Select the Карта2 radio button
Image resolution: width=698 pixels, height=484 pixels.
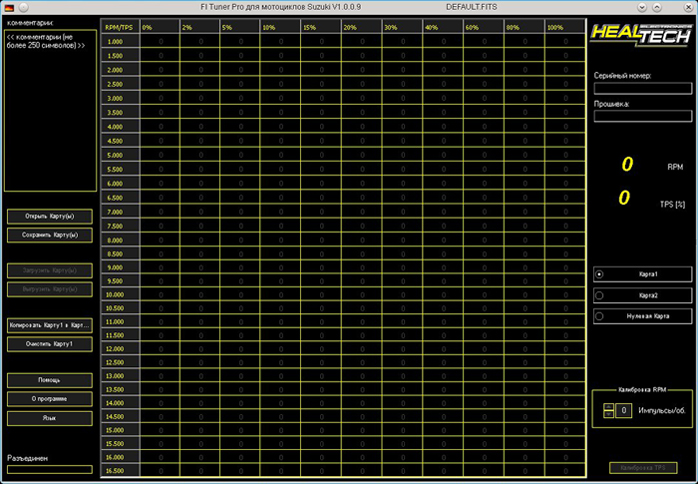pyautogui.click(x=600, y=295)
